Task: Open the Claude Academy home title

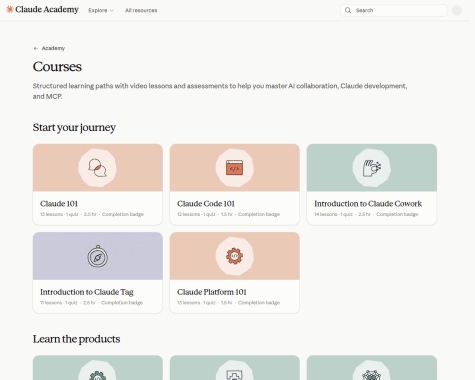Action: [47, 10]
